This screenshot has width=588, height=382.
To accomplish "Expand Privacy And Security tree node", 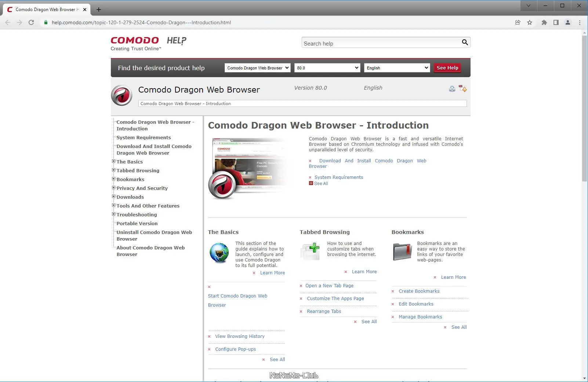I will pyautogui.click(x=113, y=188).
